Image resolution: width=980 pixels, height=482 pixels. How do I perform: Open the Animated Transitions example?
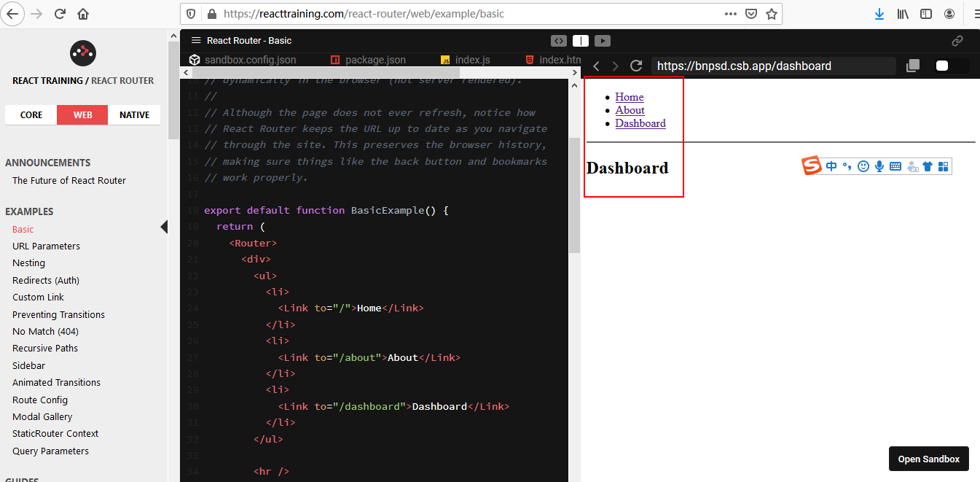click(56, 382)
